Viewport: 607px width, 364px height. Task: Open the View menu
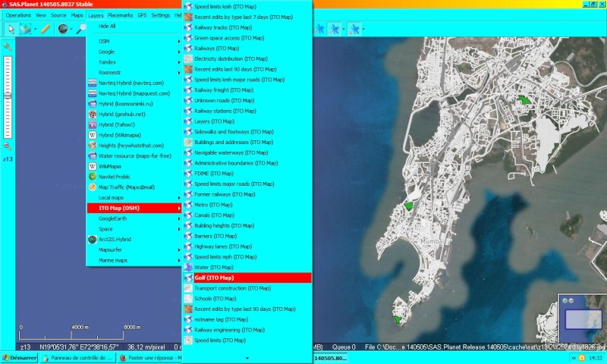point(41,15)
